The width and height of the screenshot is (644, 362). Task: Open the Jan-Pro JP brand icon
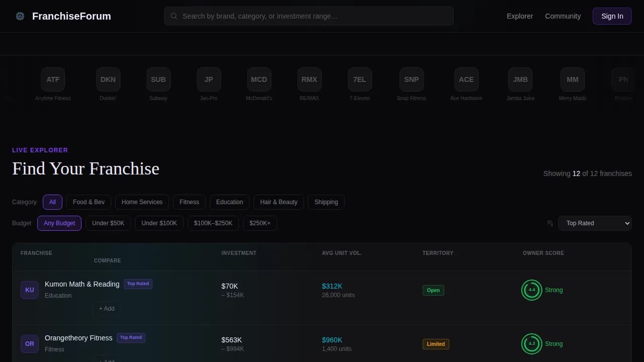point(209,79)
